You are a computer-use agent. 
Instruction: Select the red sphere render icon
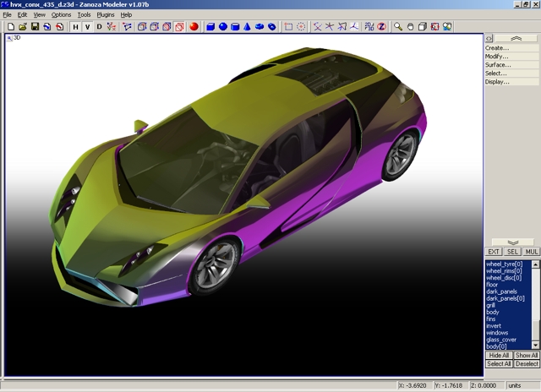(193, 27)
